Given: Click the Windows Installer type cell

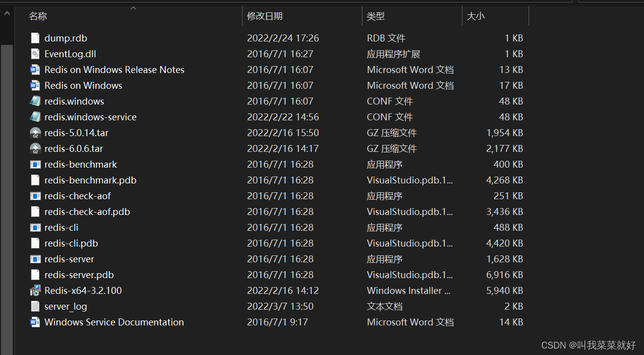Looking at the screenshot, I should [409, 290].
